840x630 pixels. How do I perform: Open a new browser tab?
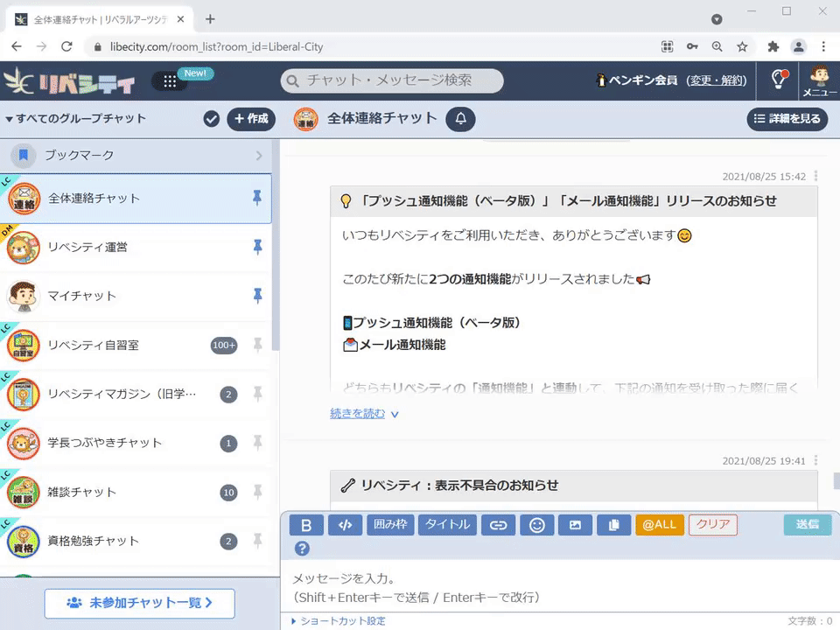[210, 19]
